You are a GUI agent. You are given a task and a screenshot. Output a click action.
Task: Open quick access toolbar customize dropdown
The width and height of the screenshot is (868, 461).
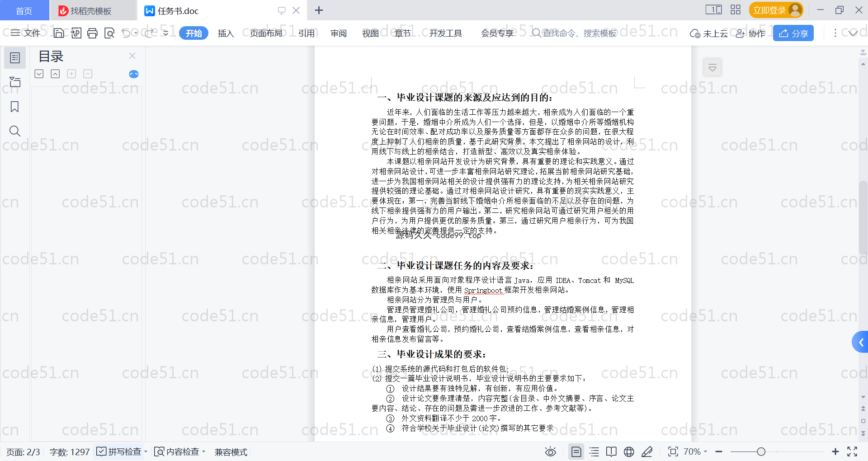pyautogui.click(x=166, y=33)
